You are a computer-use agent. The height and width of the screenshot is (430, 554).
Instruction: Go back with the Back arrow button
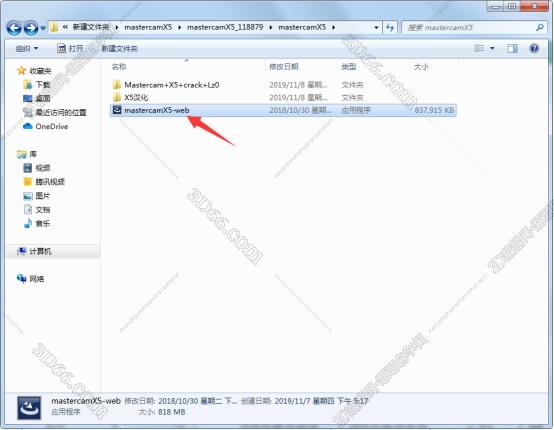[14, 28]
